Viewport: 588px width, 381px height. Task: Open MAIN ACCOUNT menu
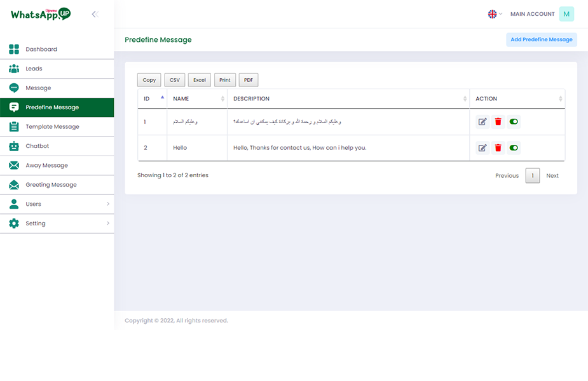(532, 14)
